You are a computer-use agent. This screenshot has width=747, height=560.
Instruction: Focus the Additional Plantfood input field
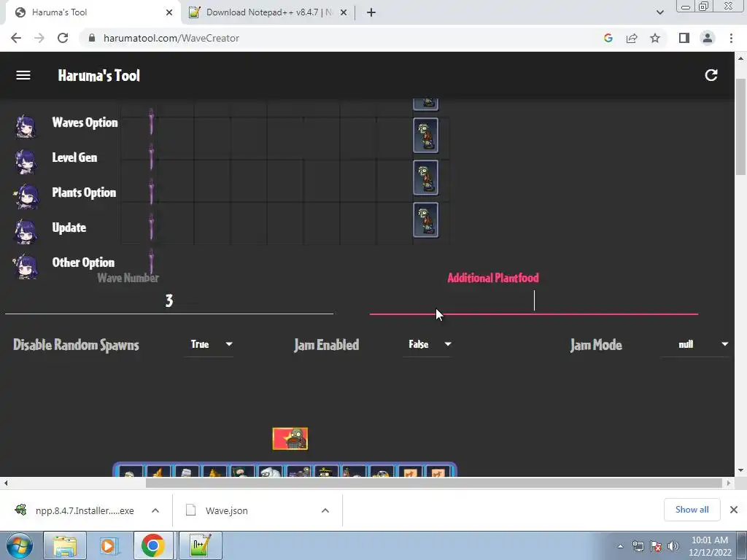point(533,301)
